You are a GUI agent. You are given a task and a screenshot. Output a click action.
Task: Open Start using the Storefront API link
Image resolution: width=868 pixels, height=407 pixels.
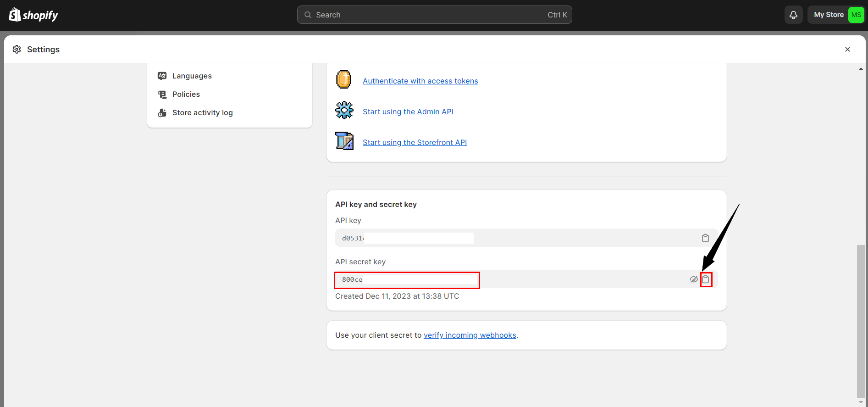pyautogui.click(x=415, y=142)
